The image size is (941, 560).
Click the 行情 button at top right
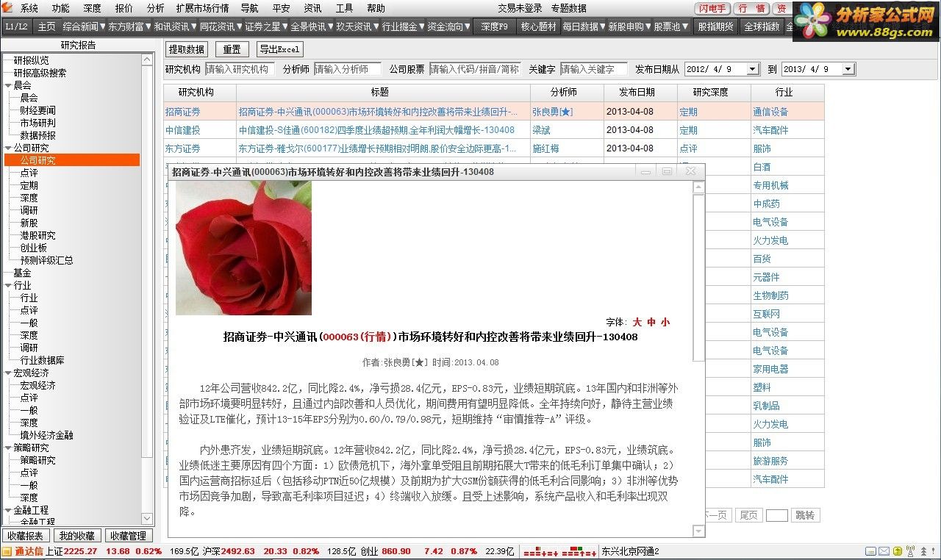(x=751, y=8)
